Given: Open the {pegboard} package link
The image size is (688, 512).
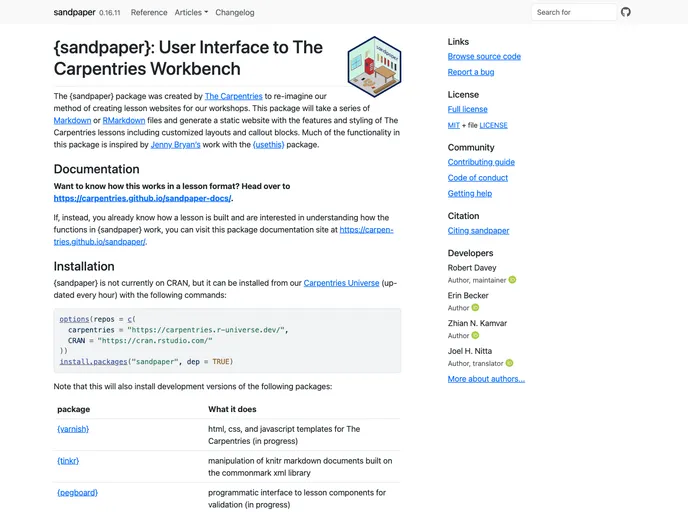Looking at the screenshot, I should pos(77,493).
